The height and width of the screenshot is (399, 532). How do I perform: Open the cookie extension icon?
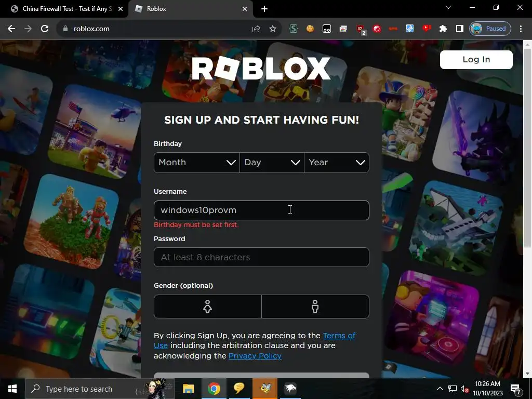point(310,29)
